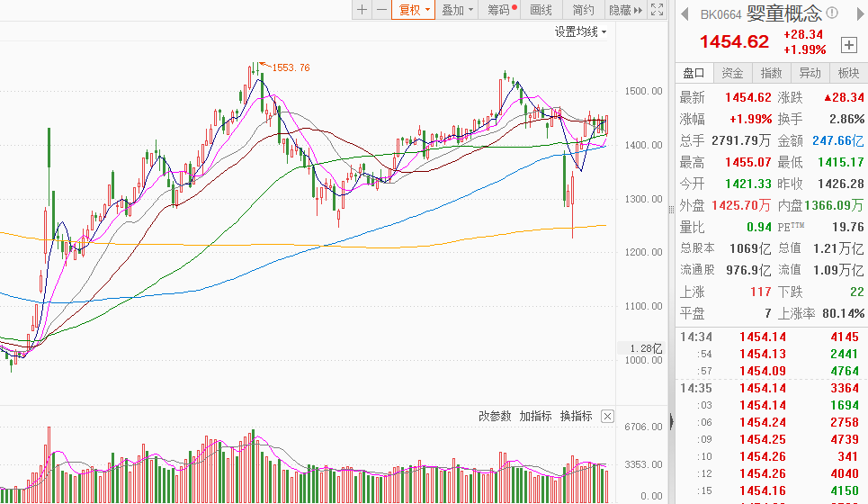
Task: Collapse the right side panel arrow
Action: pos(671,420)
